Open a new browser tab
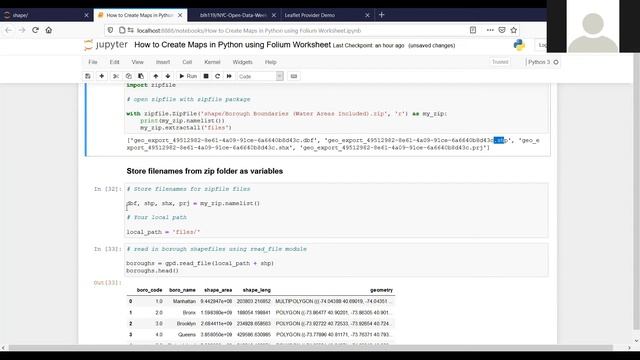Image resolution: width=640 pixels, height=360 pixels. (382, 15)
